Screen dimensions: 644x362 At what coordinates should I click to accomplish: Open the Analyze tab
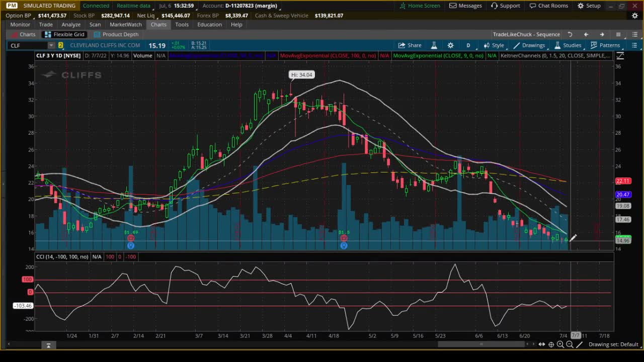(71, 25)
